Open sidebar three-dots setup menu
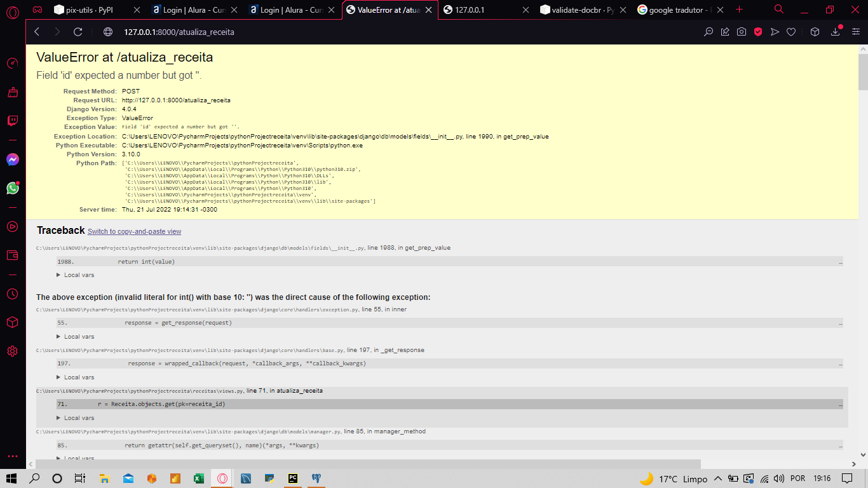The width and height of the screenshot is (868, 488). pyautogui.click(x=12, y=456)
